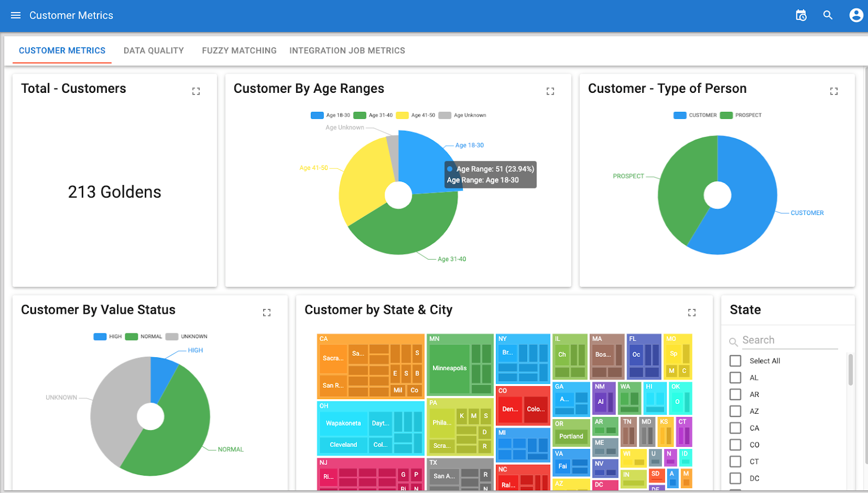
Task: Open the navigation hamburger menu
Action: pos(15,15)
